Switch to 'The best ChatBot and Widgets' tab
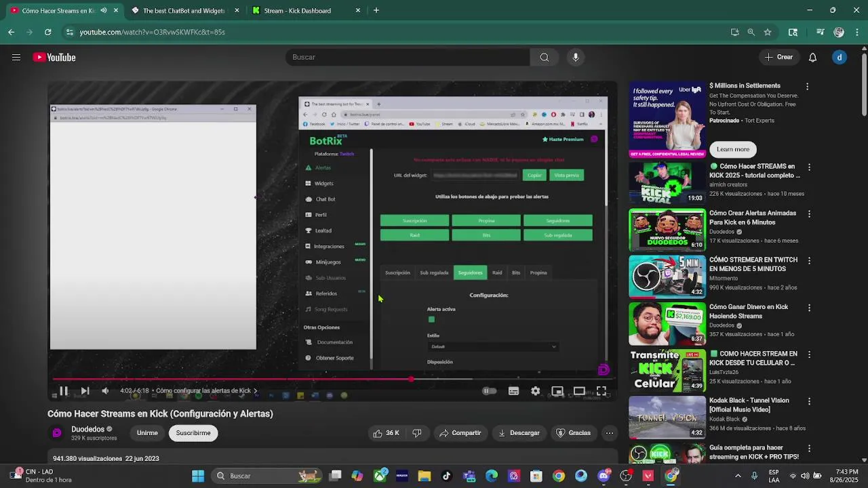Image resolution: width=868 pixels, height=488 pixels. coord(184,11)
